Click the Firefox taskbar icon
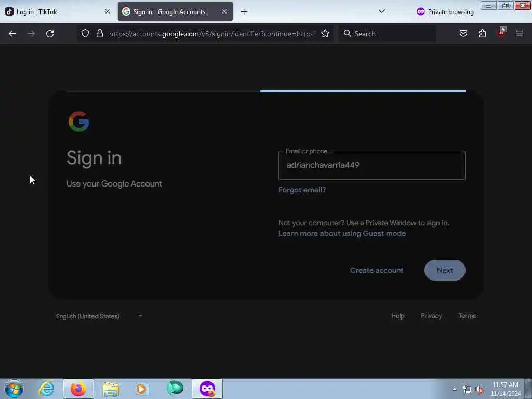This screenshot has width=532, height=399. [78, 389]
